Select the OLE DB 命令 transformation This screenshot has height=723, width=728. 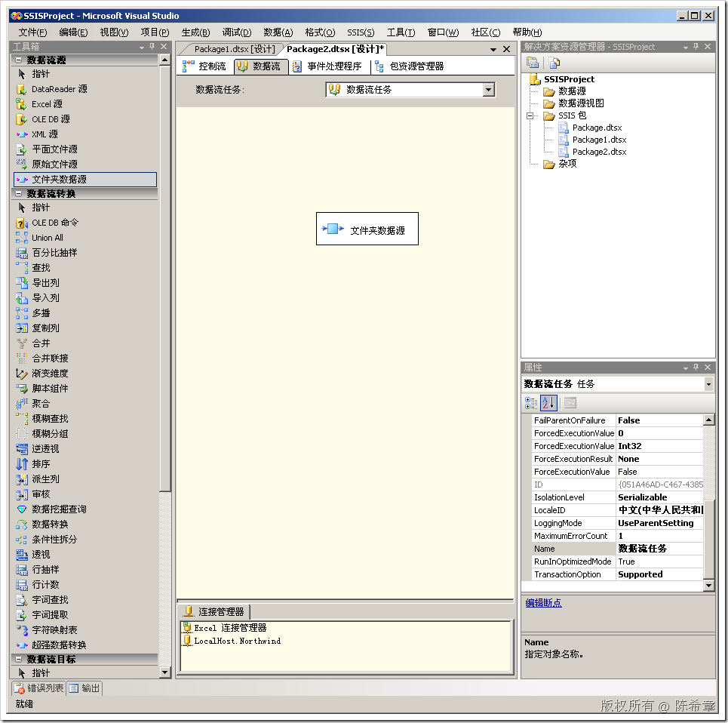[x=55, y=223]
